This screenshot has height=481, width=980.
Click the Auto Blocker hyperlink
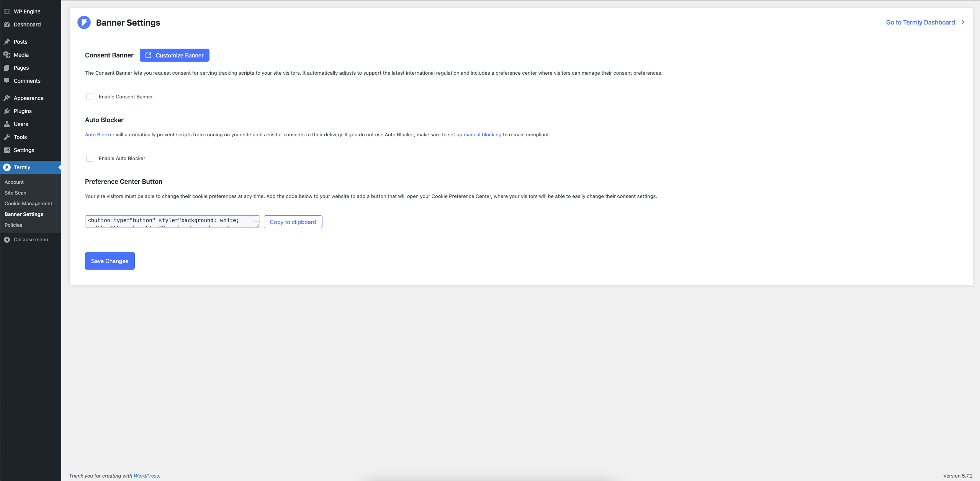99,134
